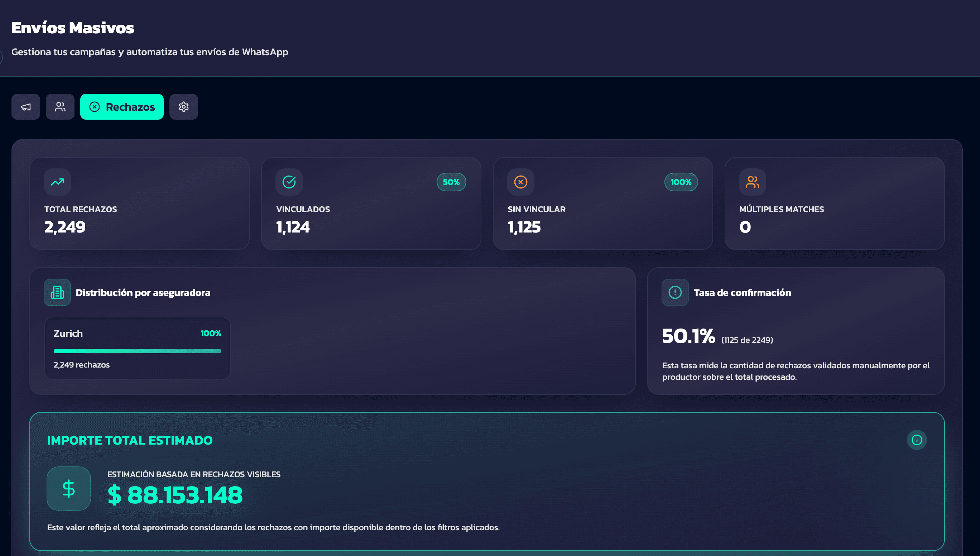980x556 pixels.
Task: Click the 50% badge on Vinculados
Action: 451,182
